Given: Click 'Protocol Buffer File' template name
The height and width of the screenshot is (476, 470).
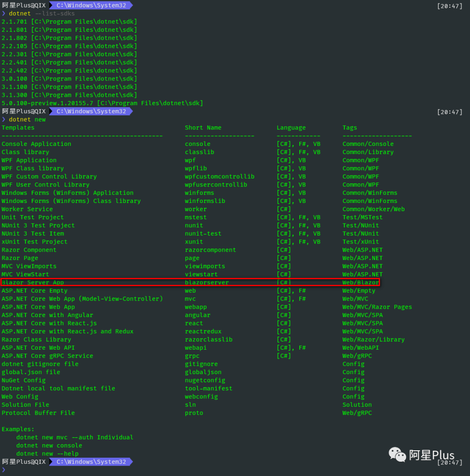Looking at the screenshot, I should pyautogui.click(x=38, y=413).
